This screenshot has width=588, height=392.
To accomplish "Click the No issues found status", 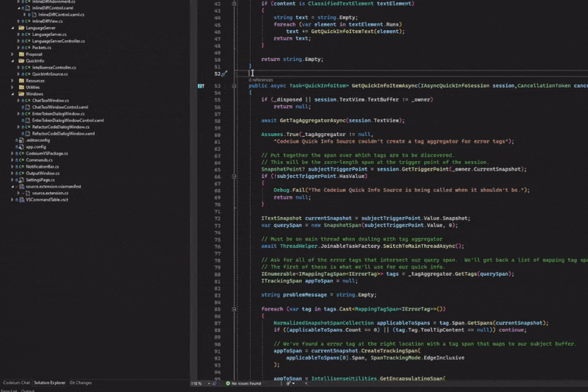I will click(x=246, y=383).
